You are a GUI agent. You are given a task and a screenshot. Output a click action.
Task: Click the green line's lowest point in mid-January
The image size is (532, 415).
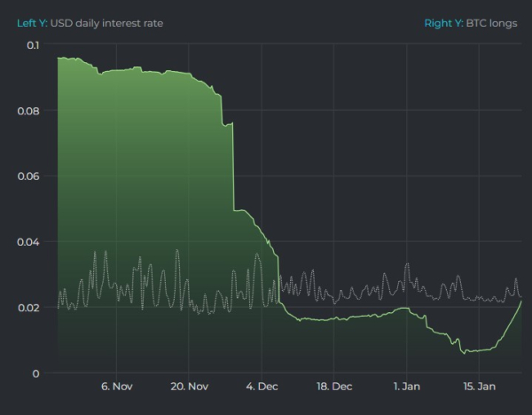coord(465,352)
